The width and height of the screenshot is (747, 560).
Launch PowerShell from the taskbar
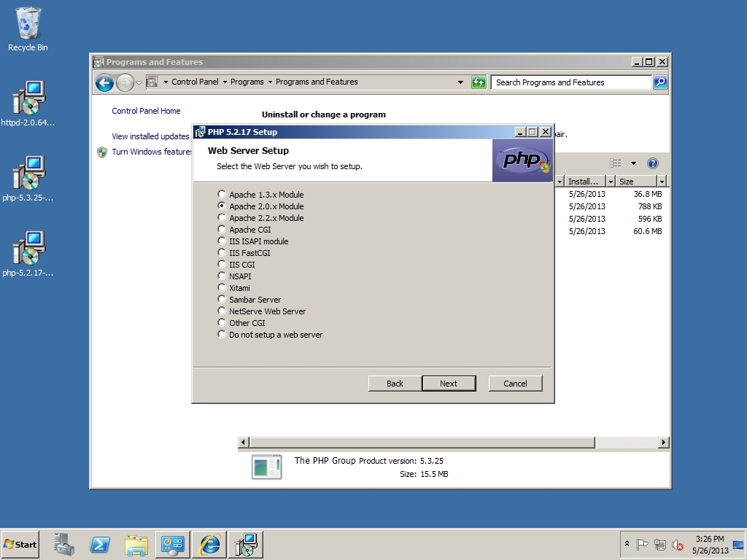pos(100,544)
